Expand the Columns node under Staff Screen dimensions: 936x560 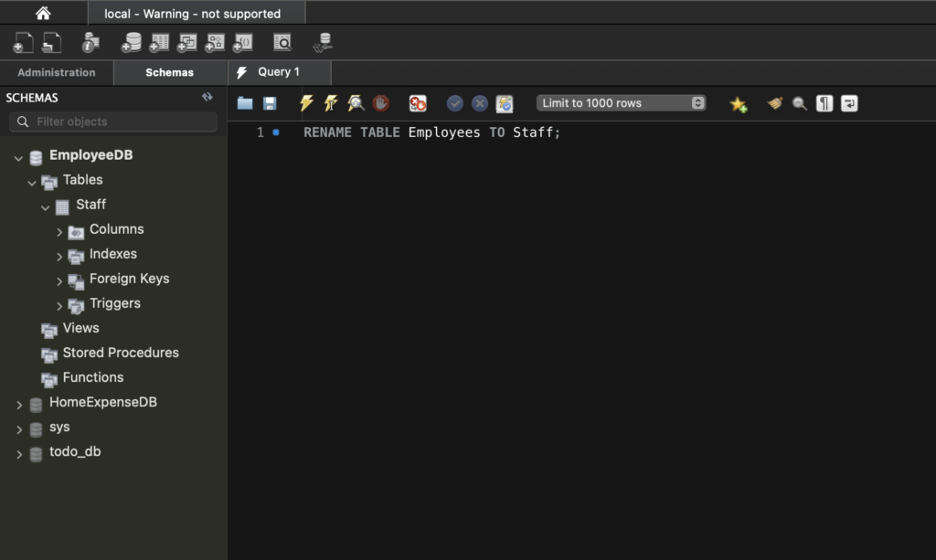pyautogui.click(x=59, y=231)
